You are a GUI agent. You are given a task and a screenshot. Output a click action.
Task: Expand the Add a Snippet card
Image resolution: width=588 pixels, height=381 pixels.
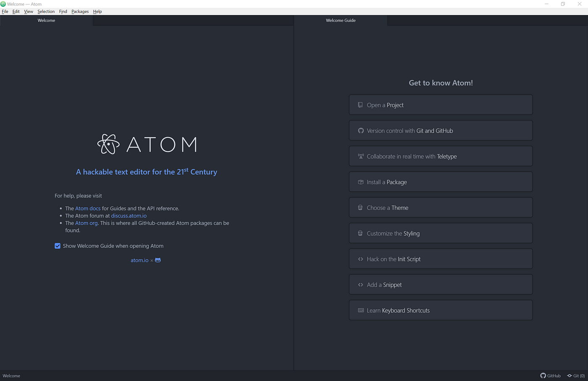pyautogui.click(x=441, y=284)
